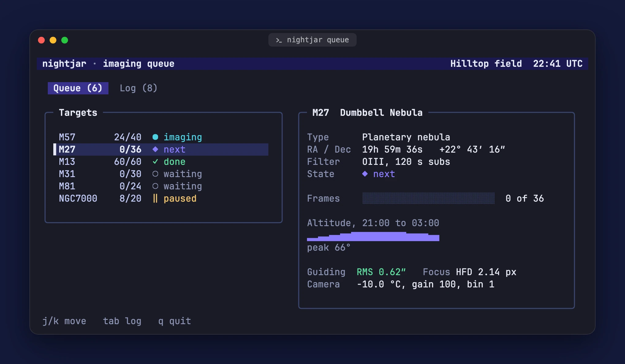The height and width of the screenshot is (364, 625).
Task: Click the 'j/k move' shortcut hint
Action: tap(64, 321)
